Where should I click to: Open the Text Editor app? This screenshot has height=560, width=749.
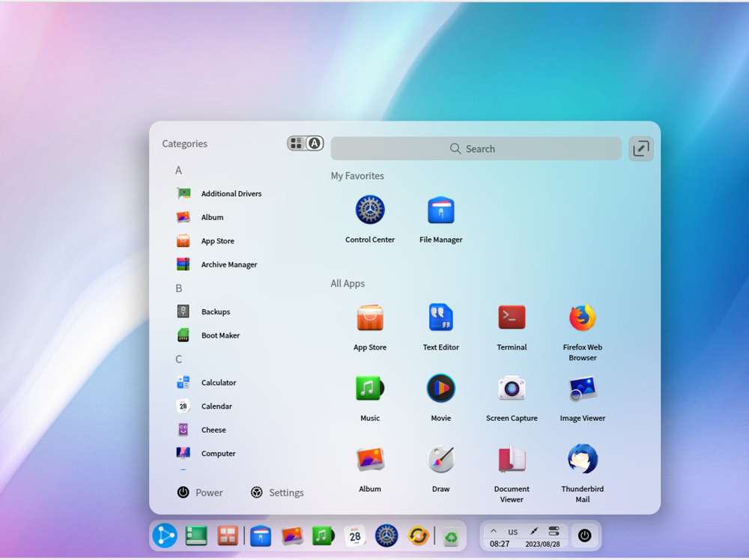440,318
